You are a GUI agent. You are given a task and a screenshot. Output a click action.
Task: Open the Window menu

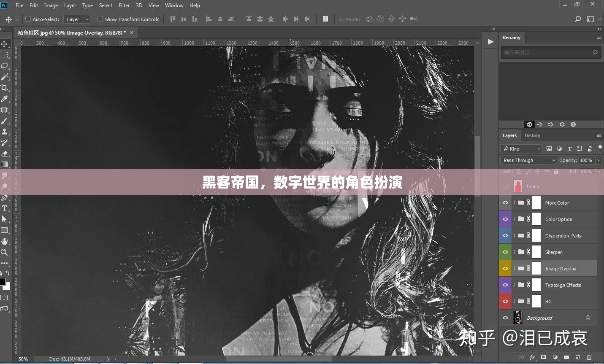pyautogui.click(x=174, y=5)
